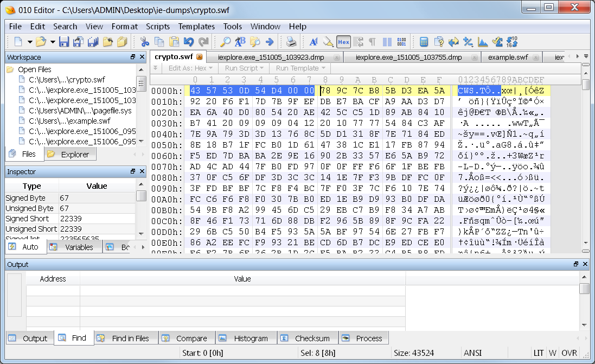Viewport: 595px width, 364px height.
Task: Toggle LIT endian indicator in status bar
Action: pyautogui.click(x=539, y=353)
